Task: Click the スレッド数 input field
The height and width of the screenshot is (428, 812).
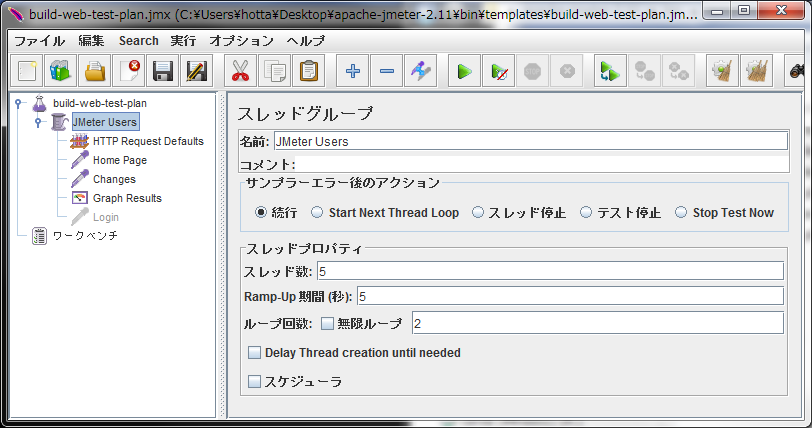Action: (550, 271)
